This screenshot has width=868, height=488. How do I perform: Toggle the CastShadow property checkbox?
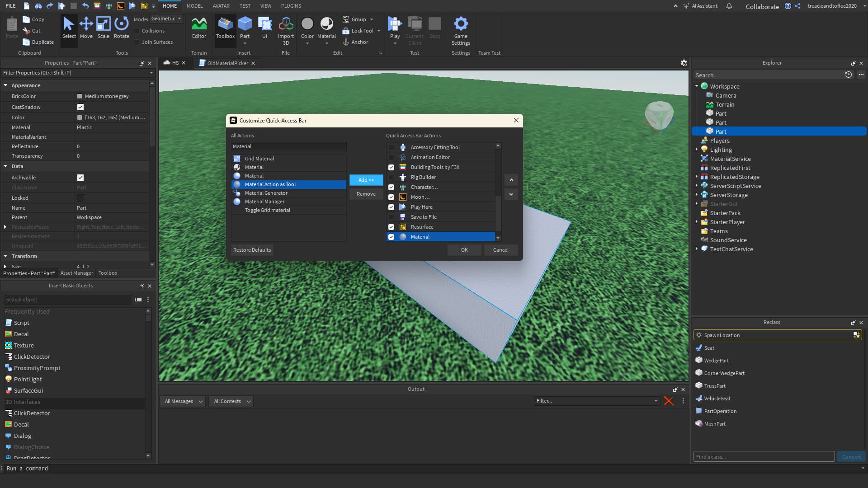(x=80, y=107)
